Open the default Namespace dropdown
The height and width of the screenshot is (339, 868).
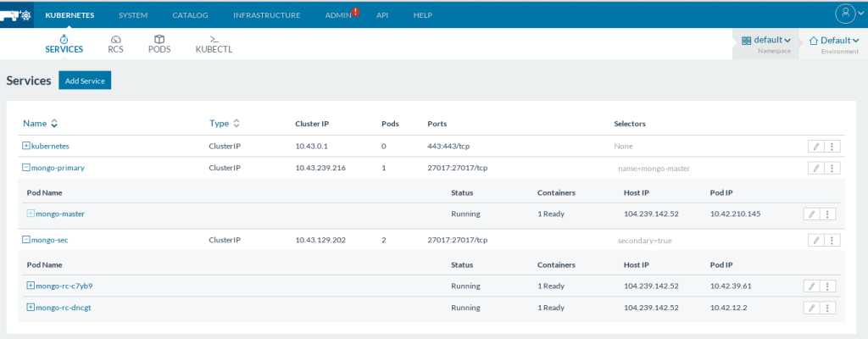tap(766, 41)
